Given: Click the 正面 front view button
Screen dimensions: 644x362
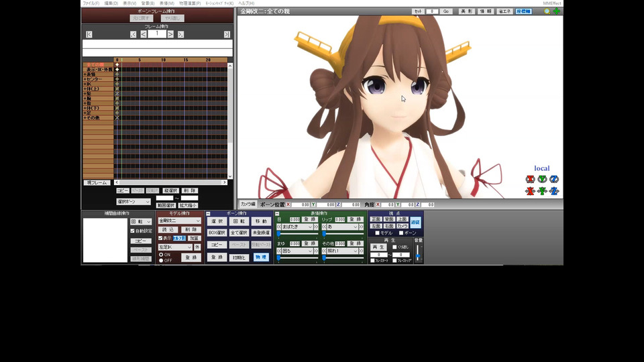Looking at the screenshot, I should tap(376, 220).
